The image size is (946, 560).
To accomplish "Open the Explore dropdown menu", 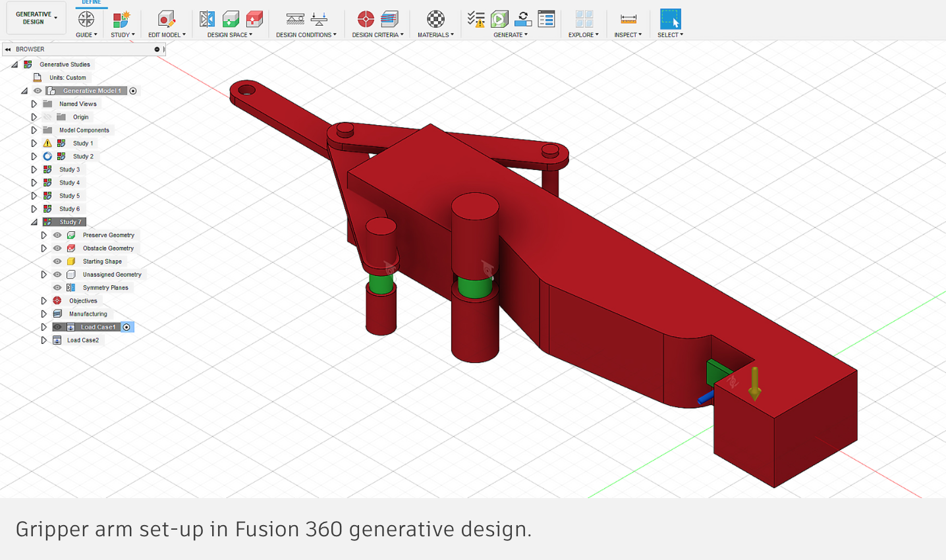I will click(x=583, y=35).
